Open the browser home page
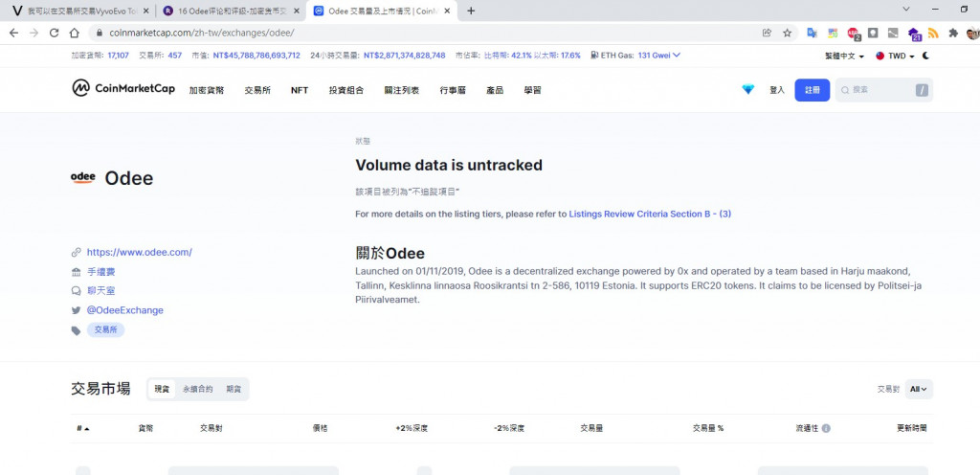The image size is (980, 475). pyautogui.click(x=74, y=34)
